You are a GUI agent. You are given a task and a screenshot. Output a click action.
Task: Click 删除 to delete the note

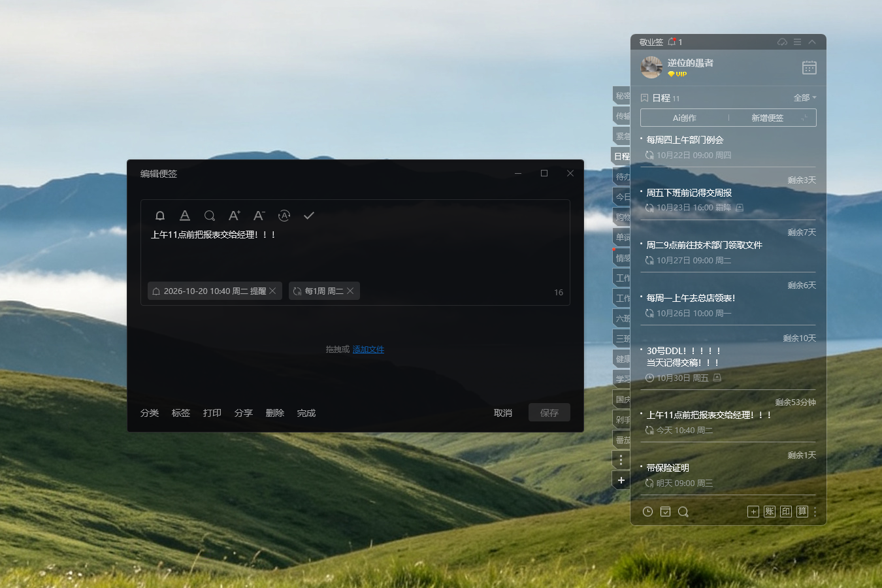[x=275, y=413]
